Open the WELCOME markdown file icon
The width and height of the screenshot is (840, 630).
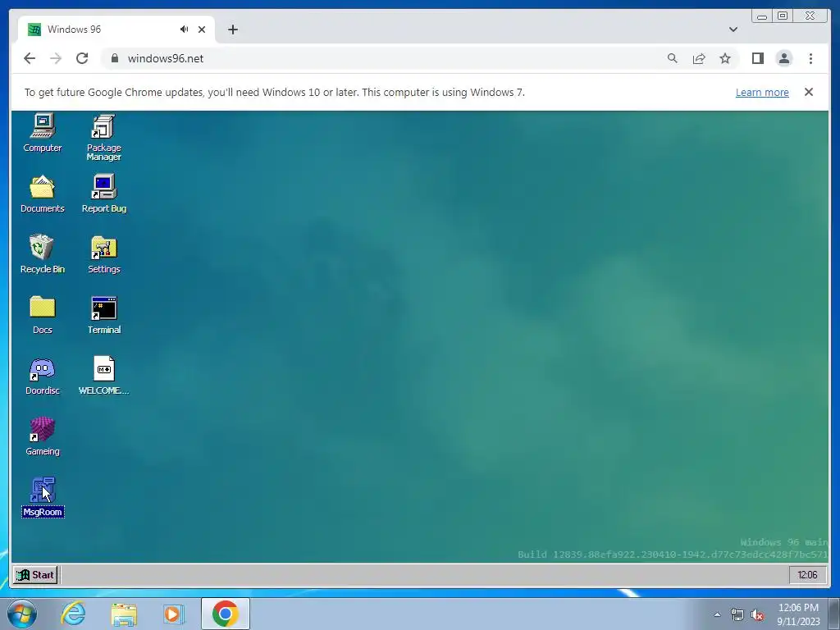coord(104,376)
